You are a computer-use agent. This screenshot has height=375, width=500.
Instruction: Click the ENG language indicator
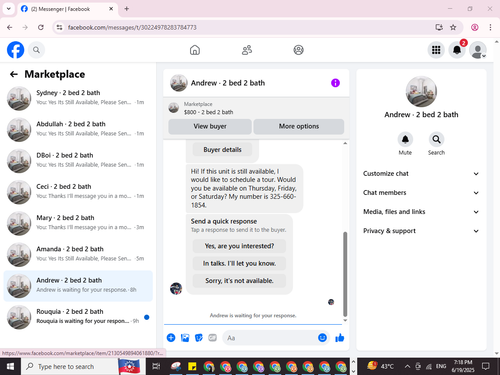pos(441,366)
